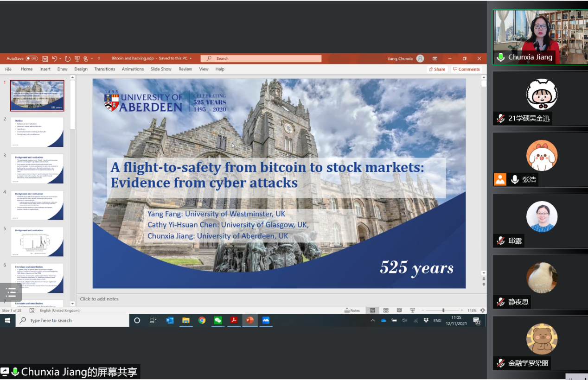The image size is (588, 380).
Task: Click the accessibility checker icon in status bar
Action: (32, 310)
